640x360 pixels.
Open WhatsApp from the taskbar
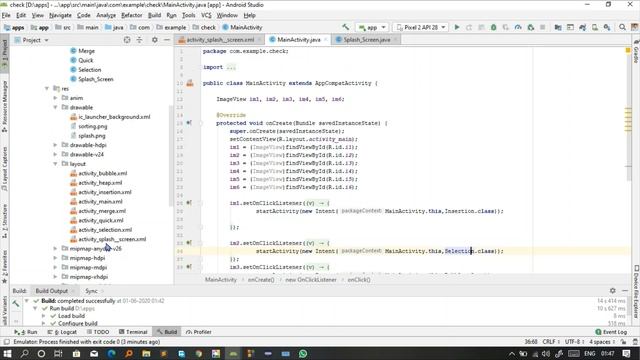pos(303,353)
